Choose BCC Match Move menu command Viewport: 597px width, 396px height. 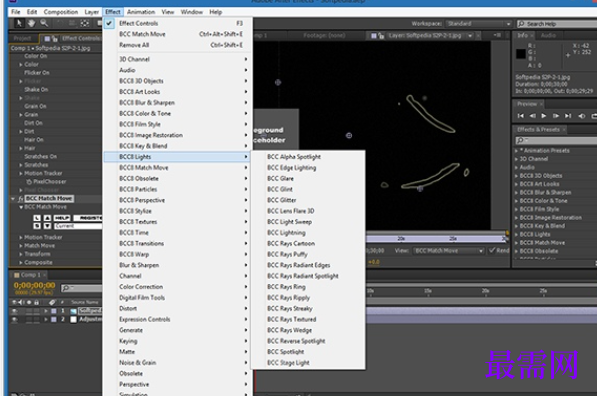tap(178, 34)
